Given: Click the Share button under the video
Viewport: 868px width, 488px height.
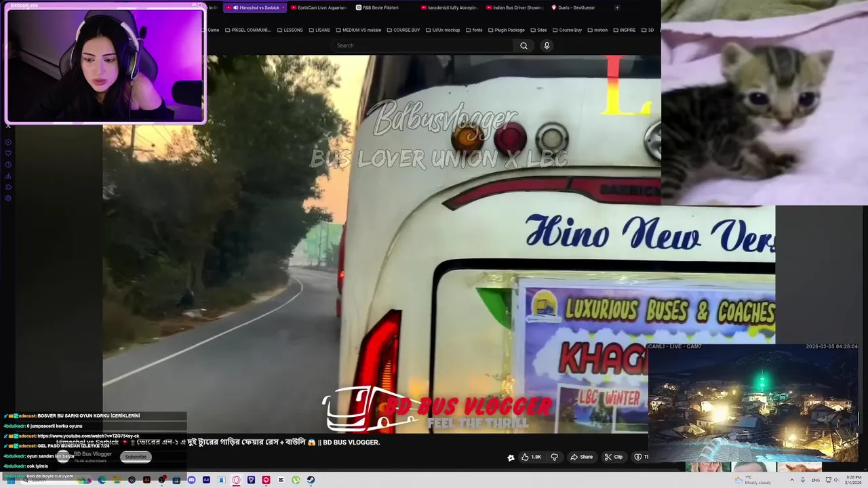Looking at the screenshot, I should click(581, 457).
